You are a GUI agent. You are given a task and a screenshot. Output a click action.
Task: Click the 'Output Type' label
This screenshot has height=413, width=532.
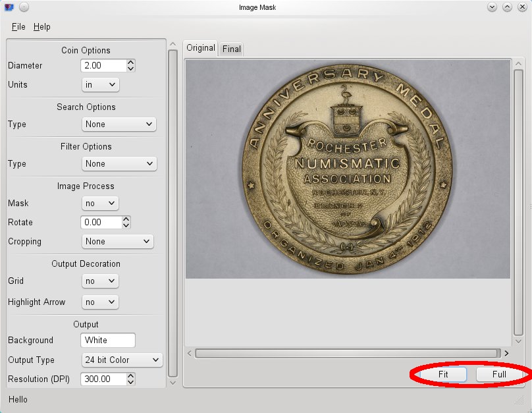[31, 360]
